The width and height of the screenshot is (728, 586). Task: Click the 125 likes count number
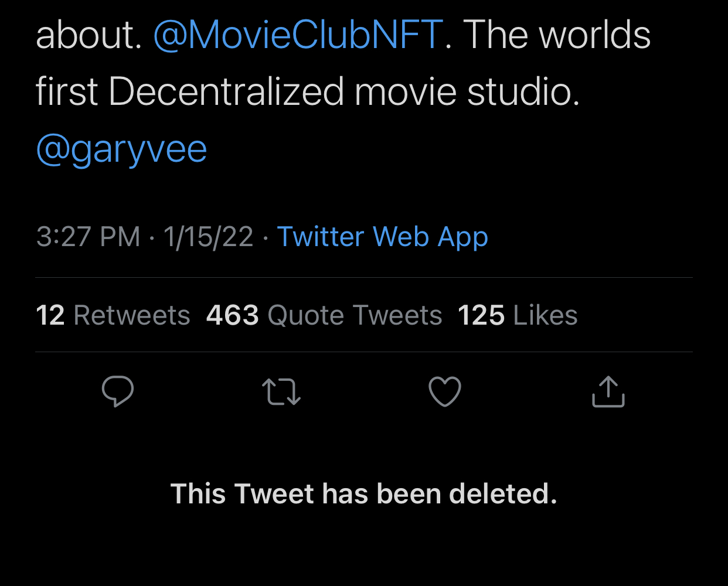(481, 315)
